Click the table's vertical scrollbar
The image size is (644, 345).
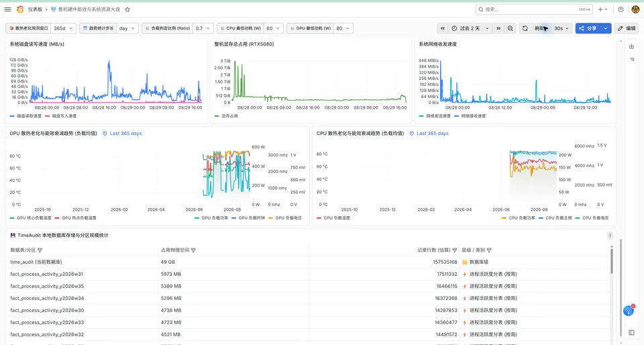pos(612,261)
